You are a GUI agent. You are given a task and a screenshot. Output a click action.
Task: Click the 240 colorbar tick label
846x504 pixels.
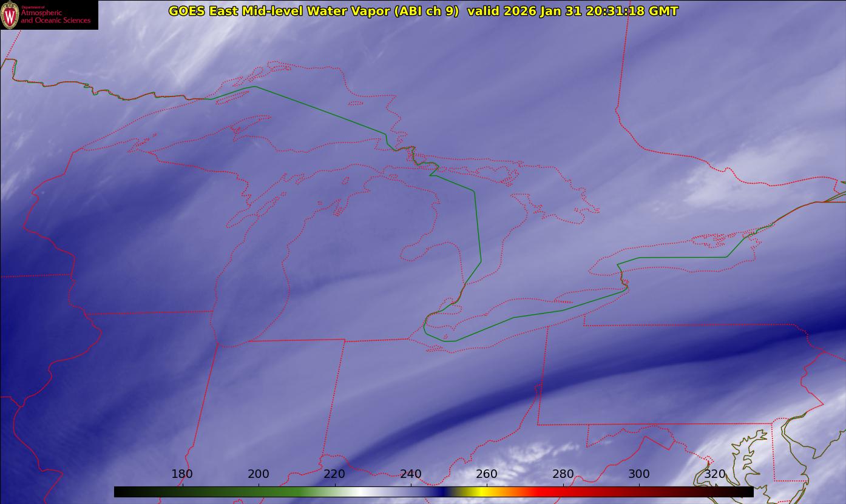point(411,474)
